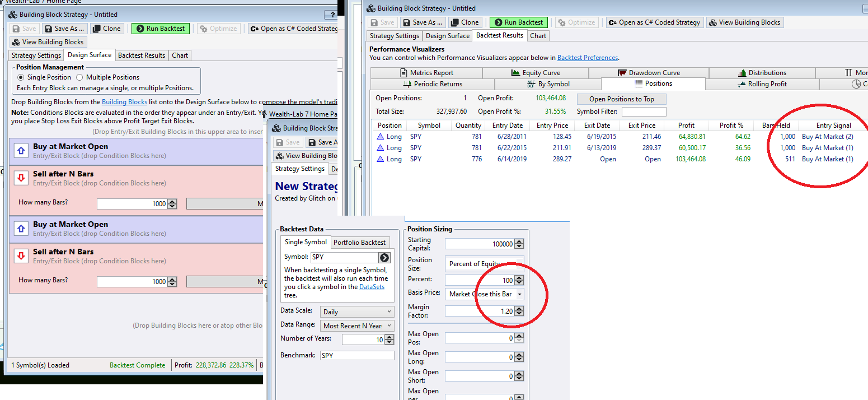Open as C# Coded Strategy in right window
868x400 pixels.
(654, 22)
